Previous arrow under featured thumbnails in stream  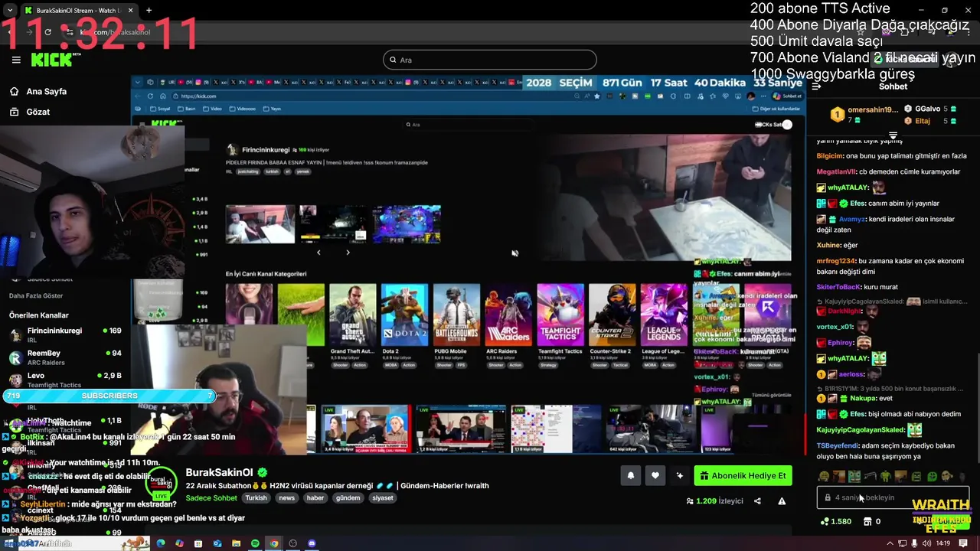[x=318, y=253]
